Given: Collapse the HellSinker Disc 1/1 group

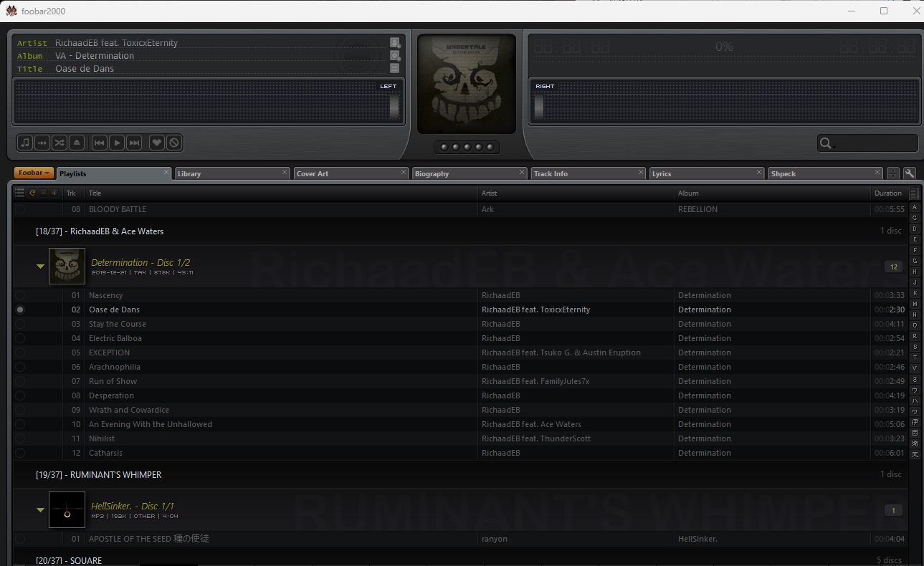Looking at the screenshot, I should tap(41, 510).
